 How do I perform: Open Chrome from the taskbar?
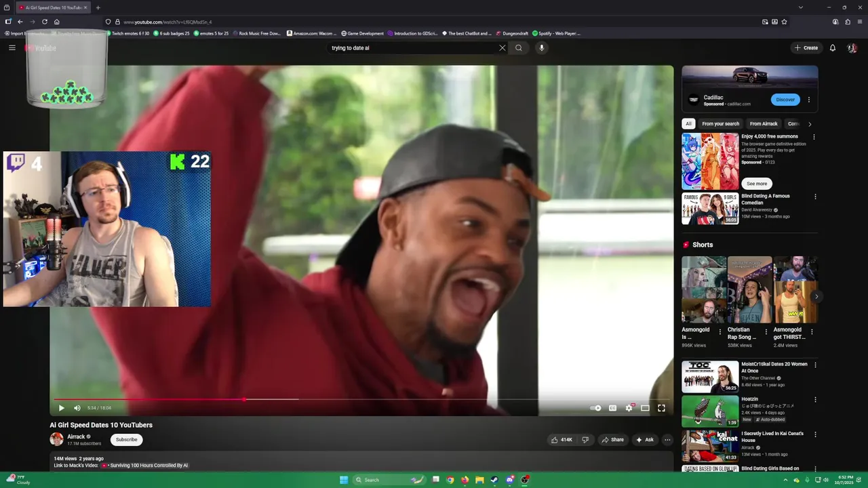tap(450, 480)
